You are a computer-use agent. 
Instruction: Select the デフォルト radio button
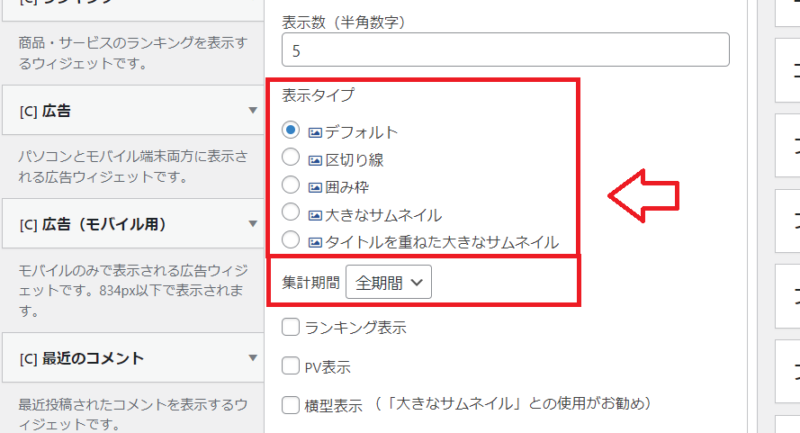pyautogui.click(x=291, y=130)
